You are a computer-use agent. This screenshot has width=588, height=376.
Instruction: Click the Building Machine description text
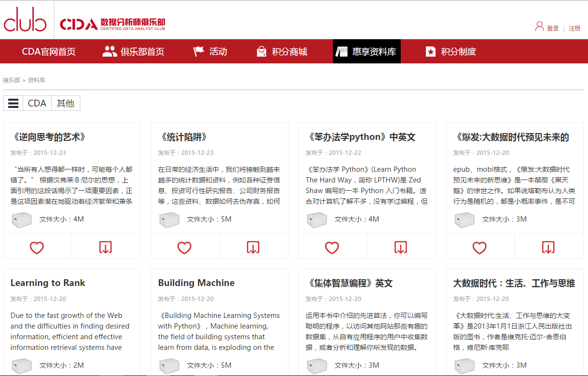click(x=219, y=331)
